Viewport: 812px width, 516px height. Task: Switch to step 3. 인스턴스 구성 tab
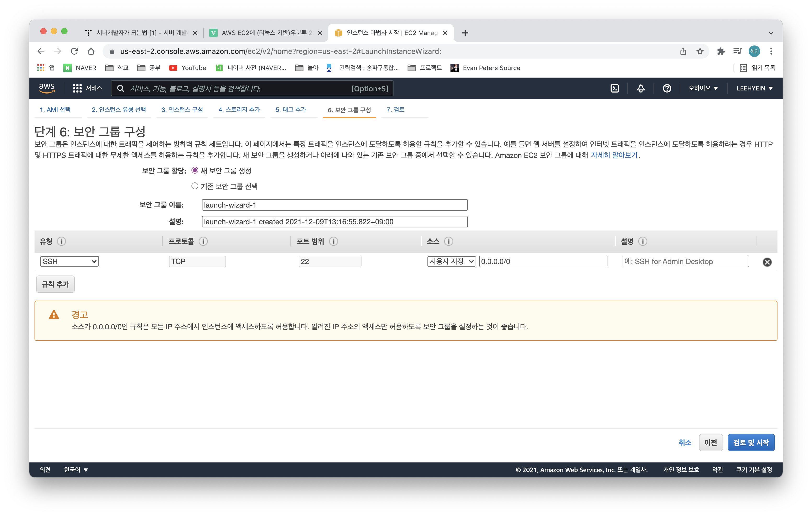coord(182,110)
